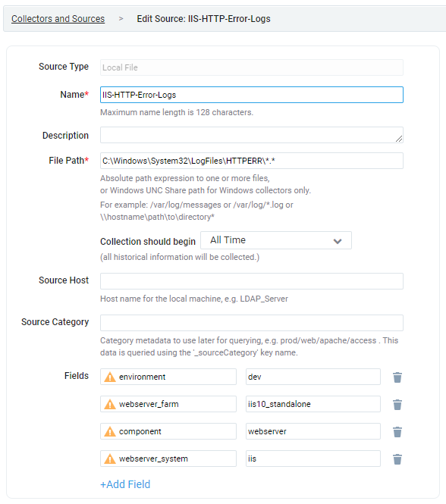Click 'Host name for the local machine' hint
This screenshot has width=446, height=504.
[194, 299]
